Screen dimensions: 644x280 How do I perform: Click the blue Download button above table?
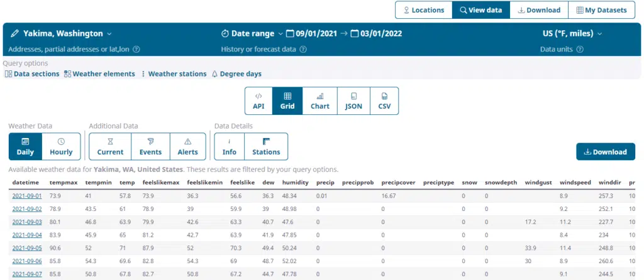point(605,152)
